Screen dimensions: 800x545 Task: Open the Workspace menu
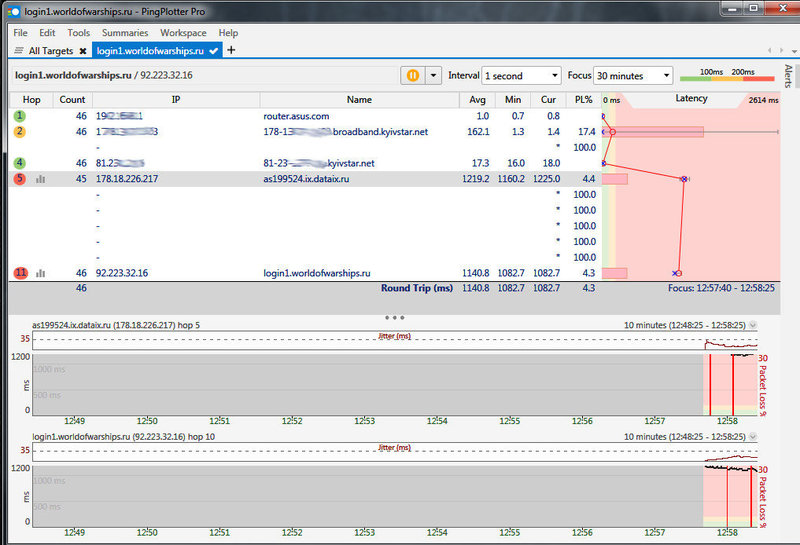183,33
